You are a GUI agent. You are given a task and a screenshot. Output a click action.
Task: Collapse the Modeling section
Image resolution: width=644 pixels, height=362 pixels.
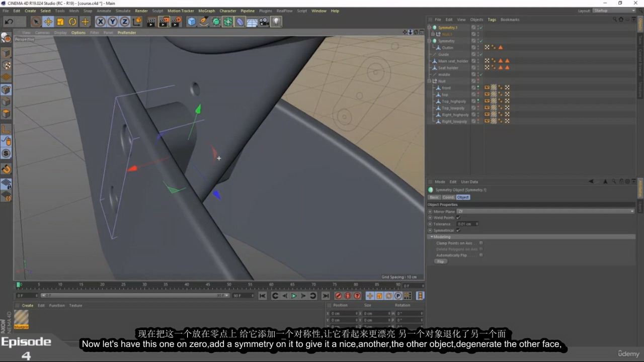[432, 237]
